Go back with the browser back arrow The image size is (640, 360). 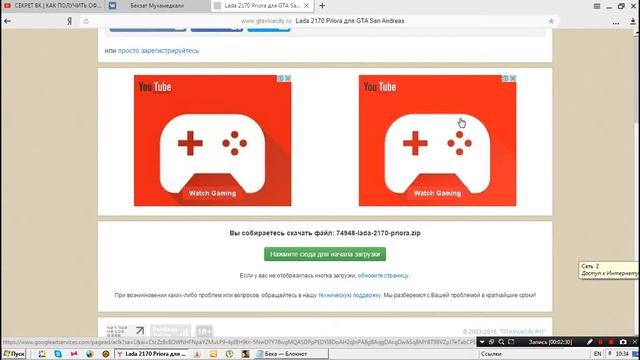7,21
